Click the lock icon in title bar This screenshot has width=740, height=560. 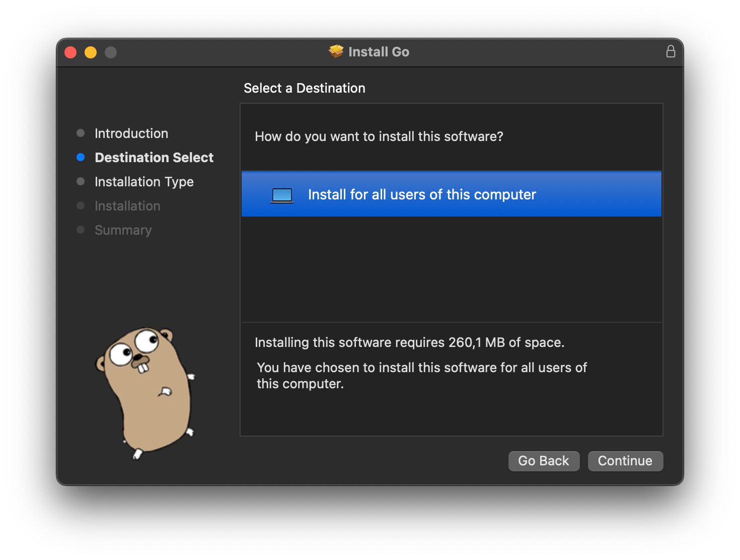click(x=671, y=51)
